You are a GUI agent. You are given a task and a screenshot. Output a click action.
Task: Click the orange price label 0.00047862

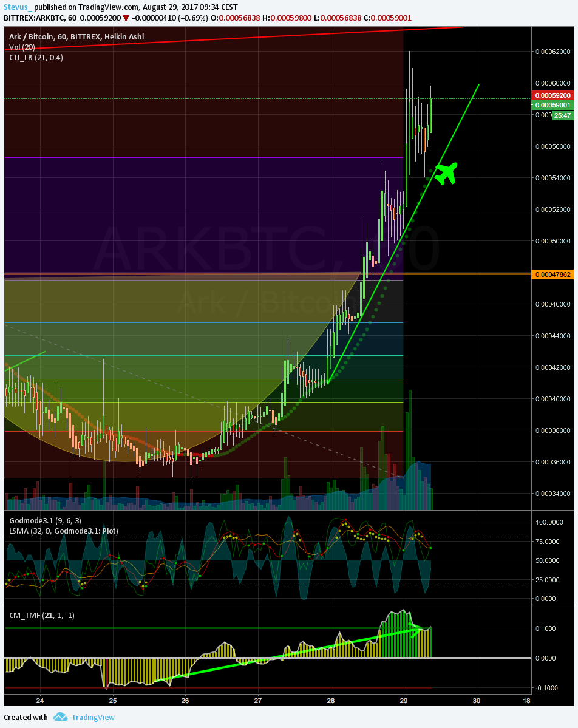[x=552, y=274]
